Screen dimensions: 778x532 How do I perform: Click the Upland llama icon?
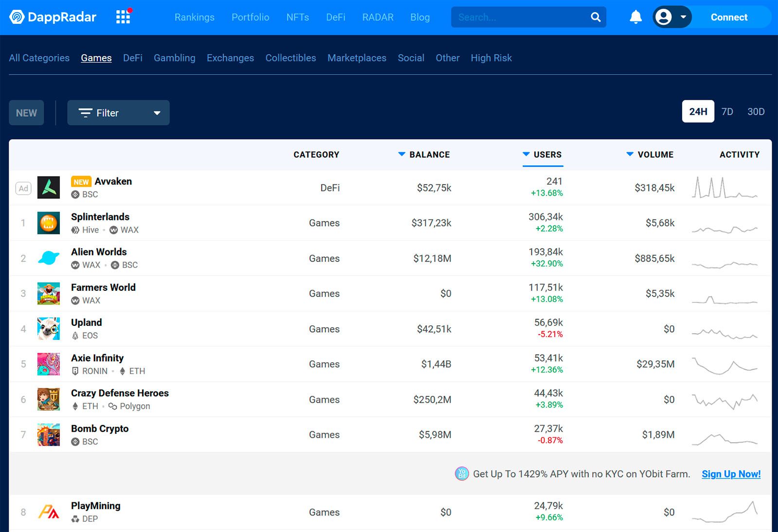coord(49,329)
